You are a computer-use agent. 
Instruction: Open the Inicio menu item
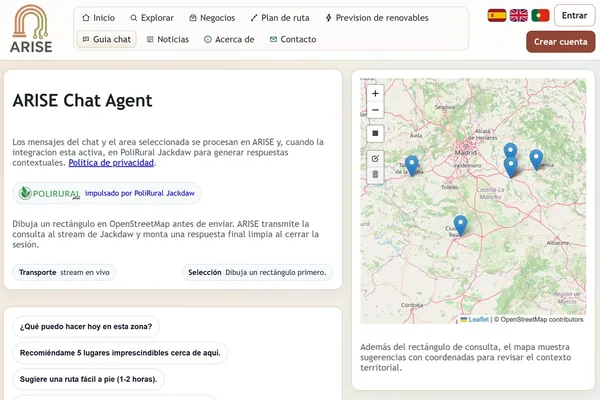99,18
